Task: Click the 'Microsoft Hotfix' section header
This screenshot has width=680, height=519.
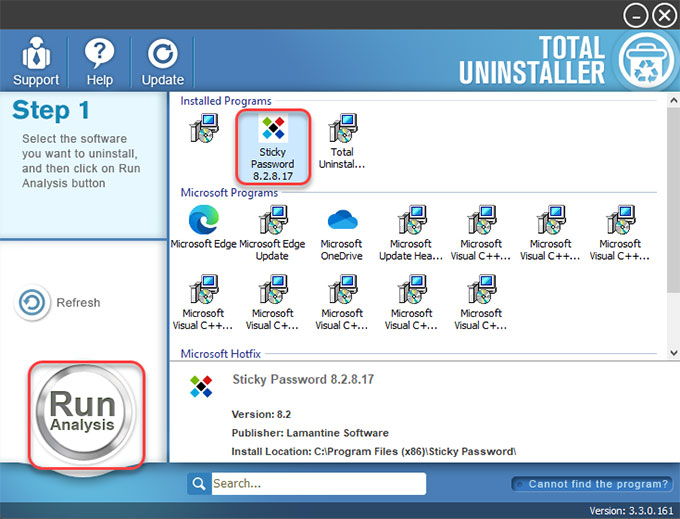Action: (x=221, y=354)
